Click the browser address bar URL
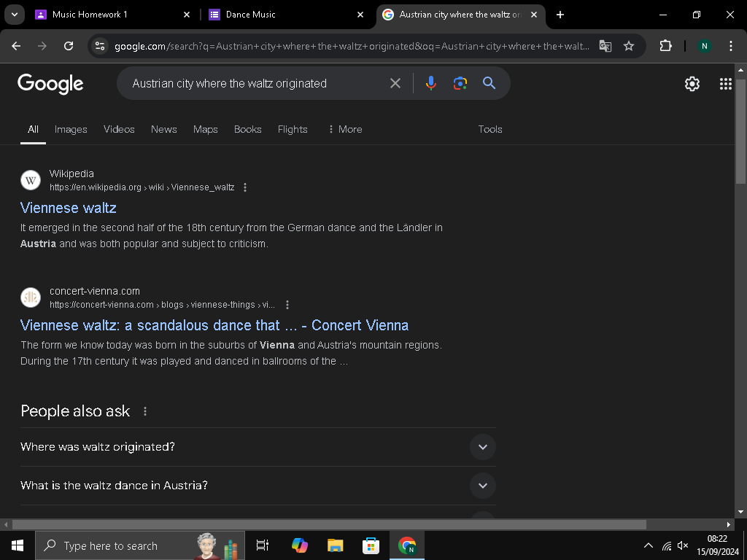Image resolution: width=747 pixels, height=560 pixels. click(x=352, y=46)
